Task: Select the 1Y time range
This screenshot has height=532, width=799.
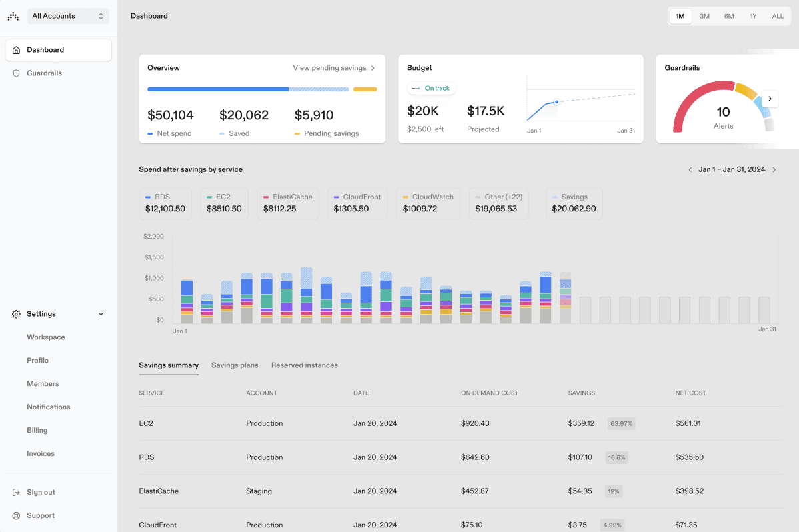Action: [753, 16]
